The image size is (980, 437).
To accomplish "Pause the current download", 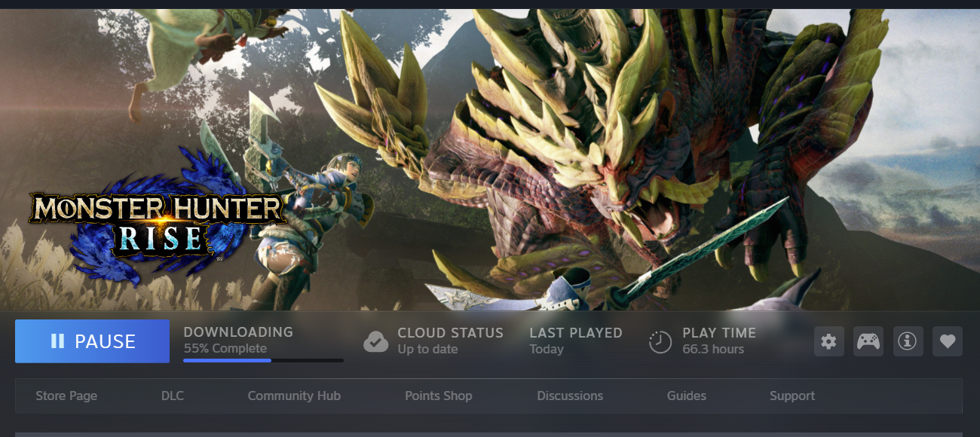I will (92, 341).
